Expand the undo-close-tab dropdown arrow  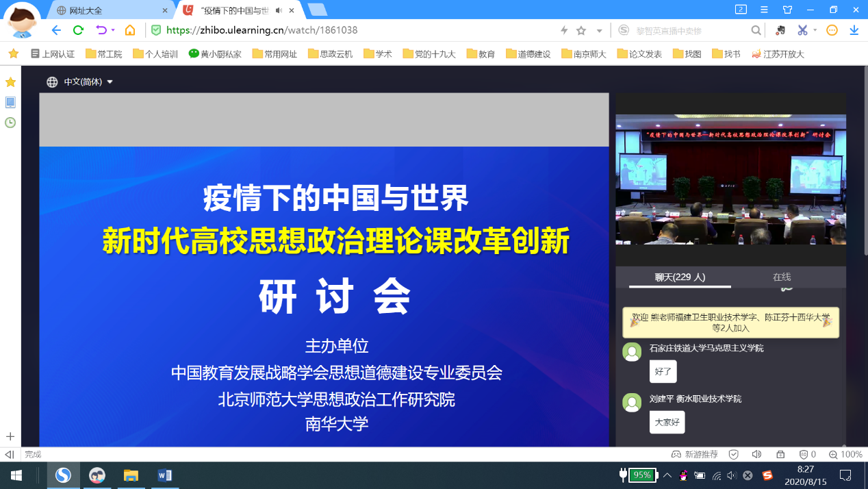pyautogui.click(x=113, y=30)
